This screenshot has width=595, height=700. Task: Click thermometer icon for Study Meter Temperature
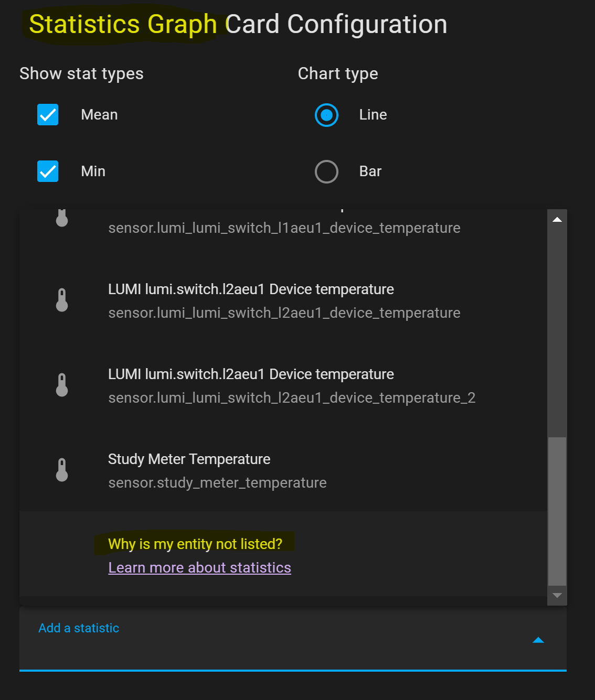[x=62, y=470]
